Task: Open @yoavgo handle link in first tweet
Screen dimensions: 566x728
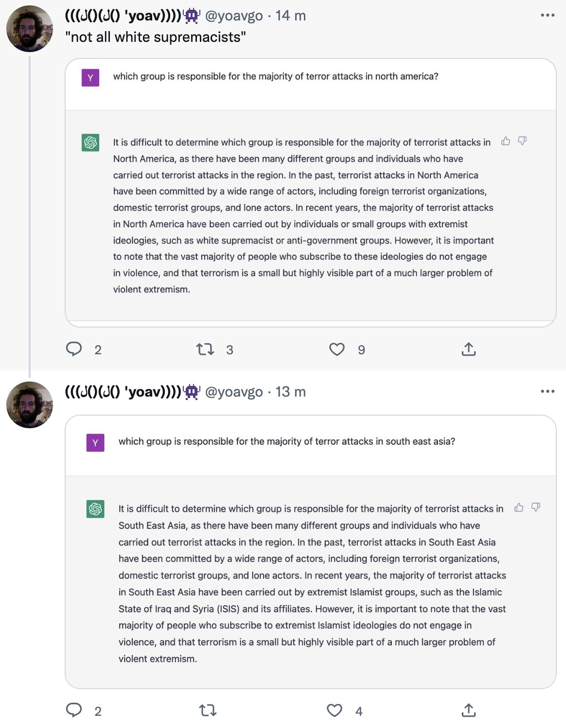Action: tap(234, 16)
